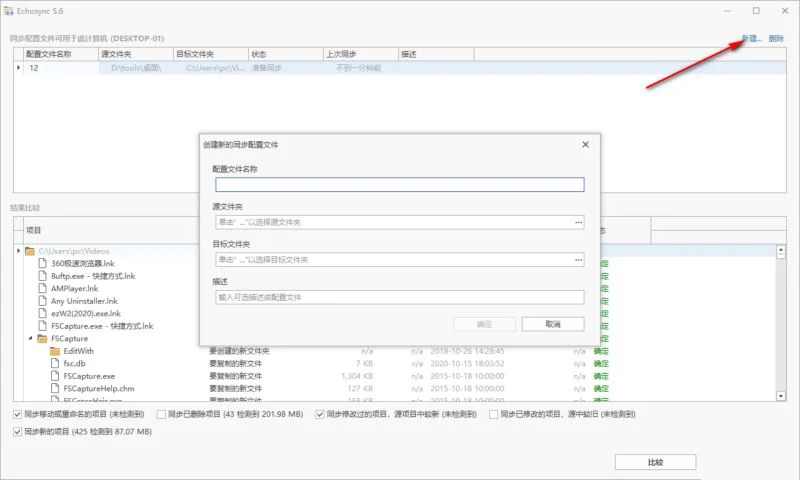The height and width of the screenshot is (480, 800).
Task: Select the EditWith folder name
Action: [x=79, y=351]
